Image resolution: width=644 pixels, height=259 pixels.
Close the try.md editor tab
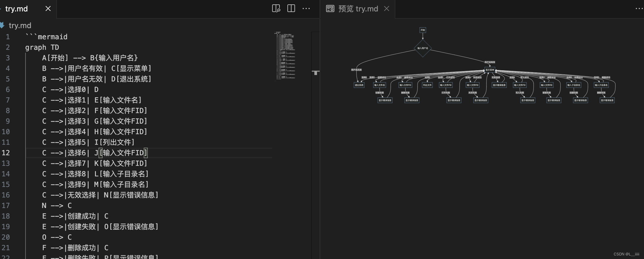pyautogui.click(x=48, y=8)
